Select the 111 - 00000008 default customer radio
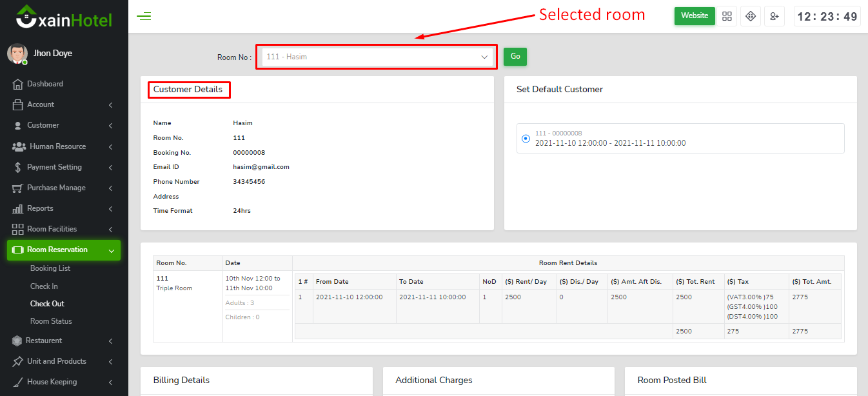 (x=526, y=138)
